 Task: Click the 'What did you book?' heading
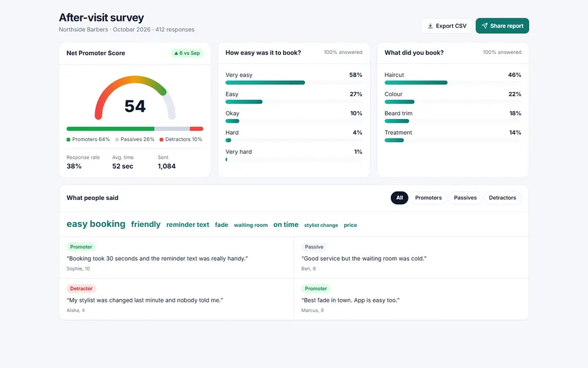pos(414,53)
